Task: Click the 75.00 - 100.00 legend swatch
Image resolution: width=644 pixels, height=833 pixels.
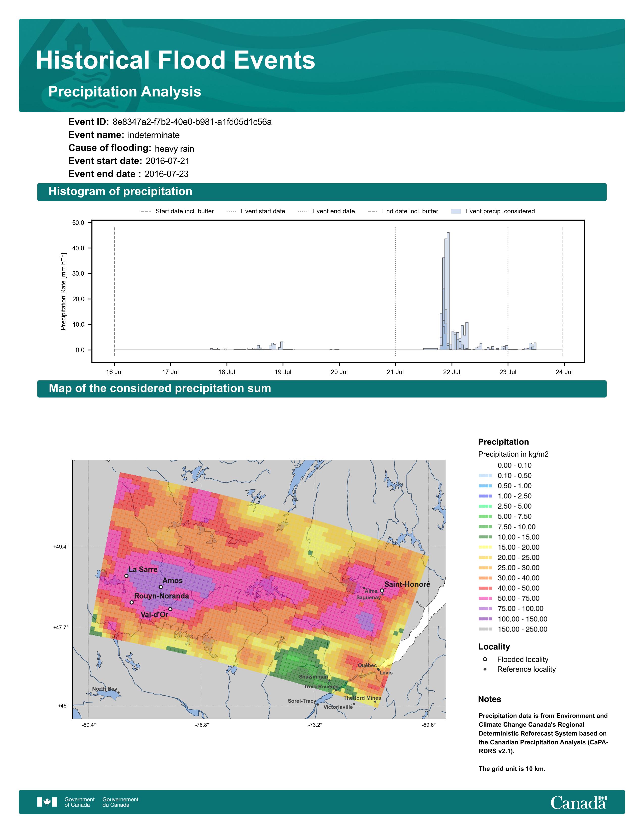Action: click(x=485, y=608)
